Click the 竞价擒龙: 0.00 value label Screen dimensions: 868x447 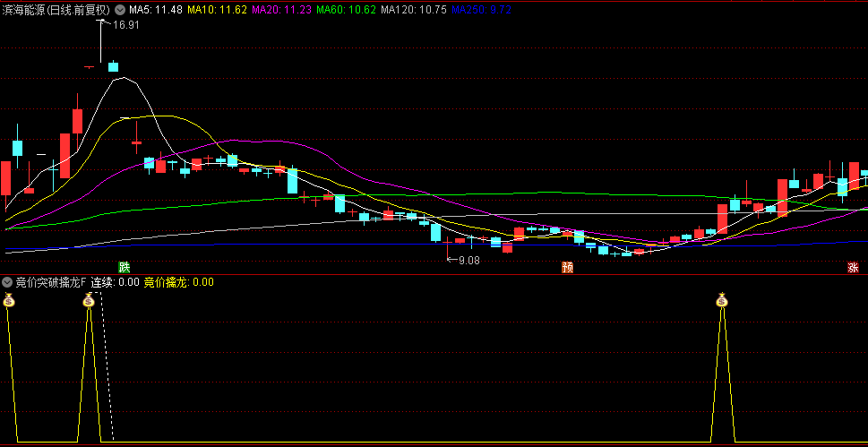coord(179,282)
